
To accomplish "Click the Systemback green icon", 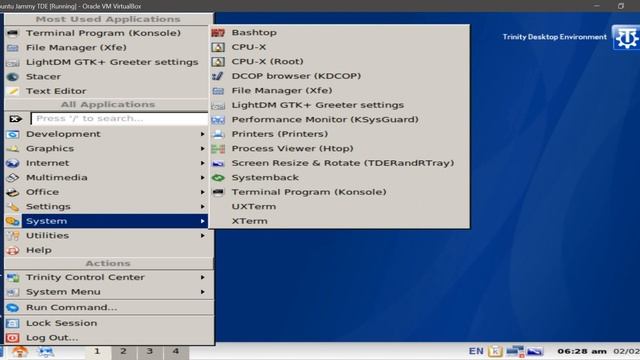I will (x=218, y=178).
